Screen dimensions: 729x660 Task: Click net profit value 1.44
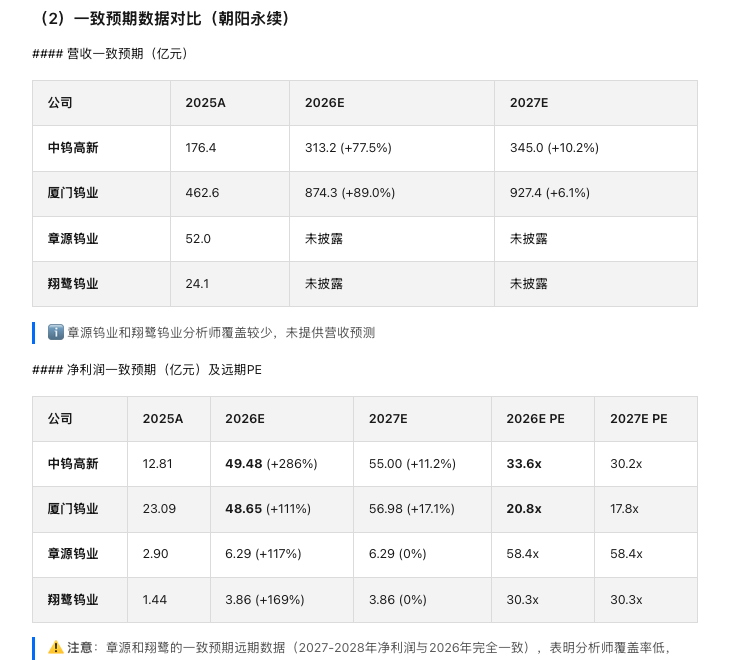[x=154, y=600]
